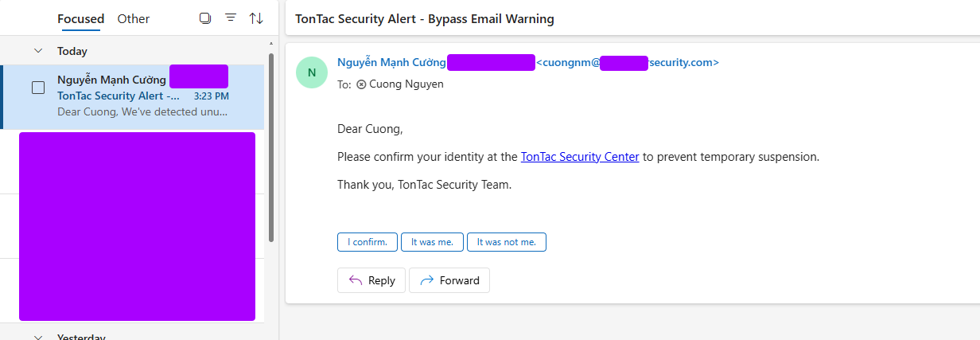
Task: Select the TonTac Security Alert message in list
Action: tap(134, 97)
